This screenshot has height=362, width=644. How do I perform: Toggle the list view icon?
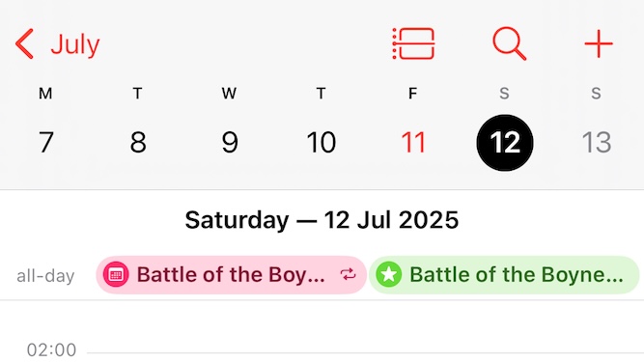coord(413,43)
